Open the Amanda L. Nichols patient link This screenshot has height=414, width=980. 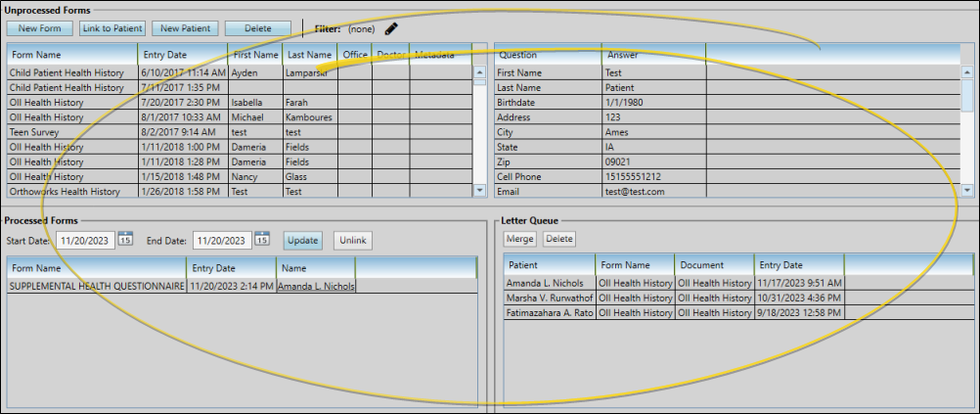click(x=316, y=286)
